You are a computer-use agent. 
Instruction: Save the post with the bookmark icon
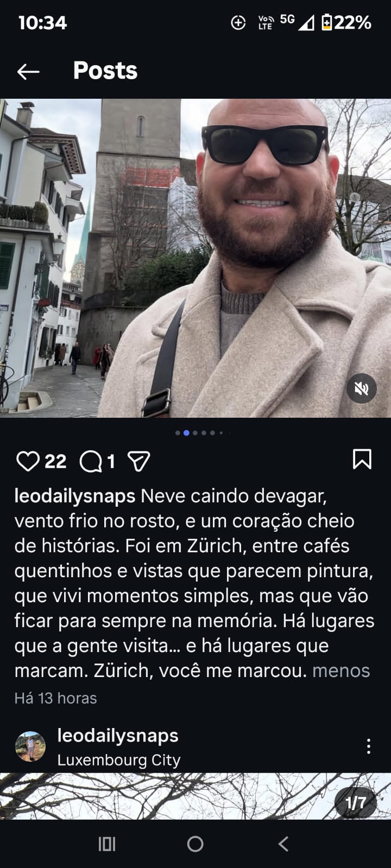[x=362, y=459]
